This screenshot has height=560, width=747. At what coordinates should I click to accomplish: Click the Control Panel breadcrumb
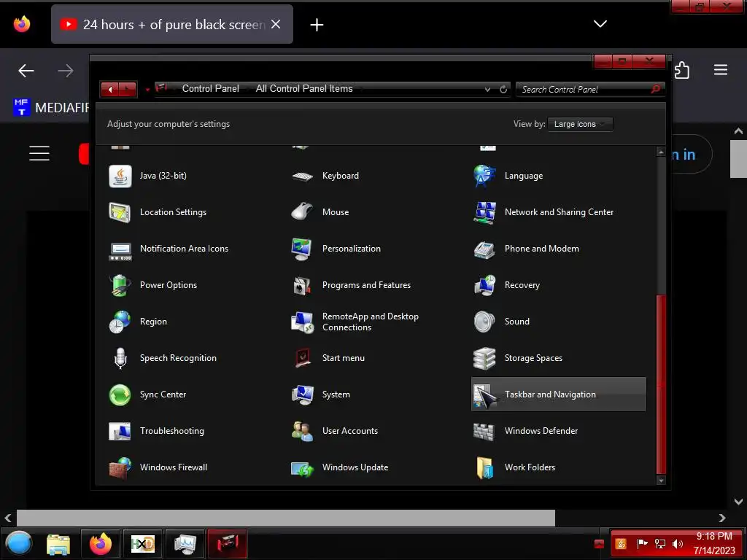[x=211, y=88]
